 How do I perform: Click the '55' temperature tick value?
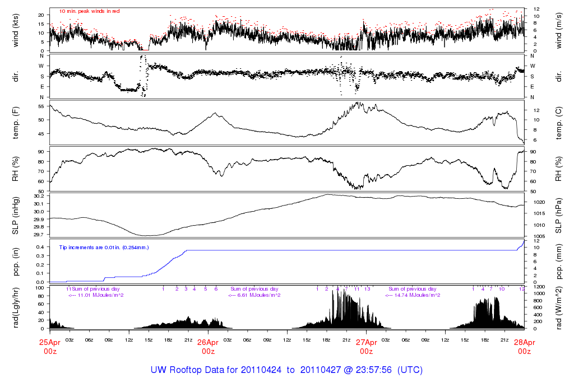coord(41,106)
